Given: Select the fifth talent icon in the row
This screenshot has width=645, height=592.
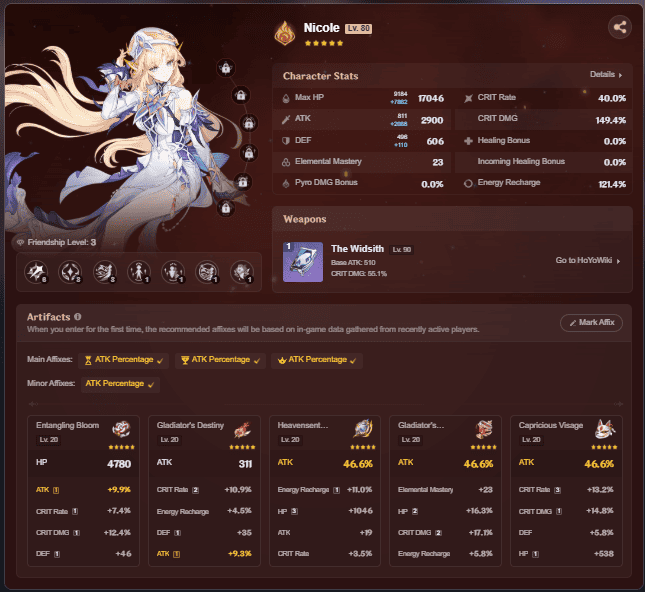Looking at the screenshot, I should click(x=173, y=272).
